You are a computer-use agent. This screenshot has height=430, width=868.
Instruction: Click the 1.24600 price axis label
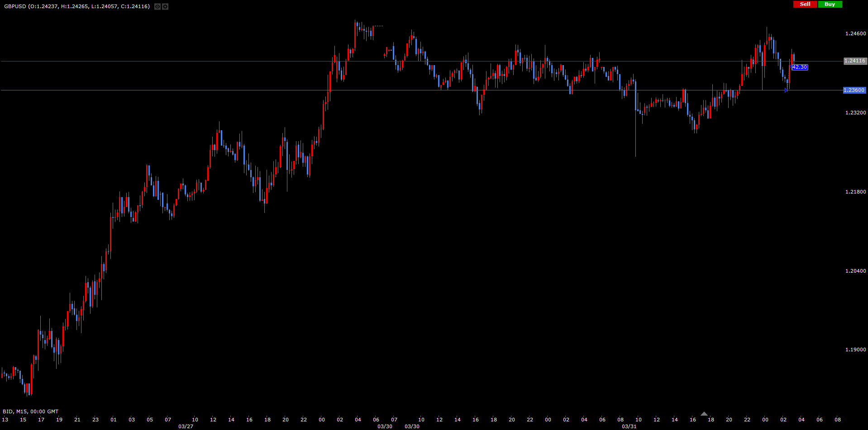coord(855,33)
